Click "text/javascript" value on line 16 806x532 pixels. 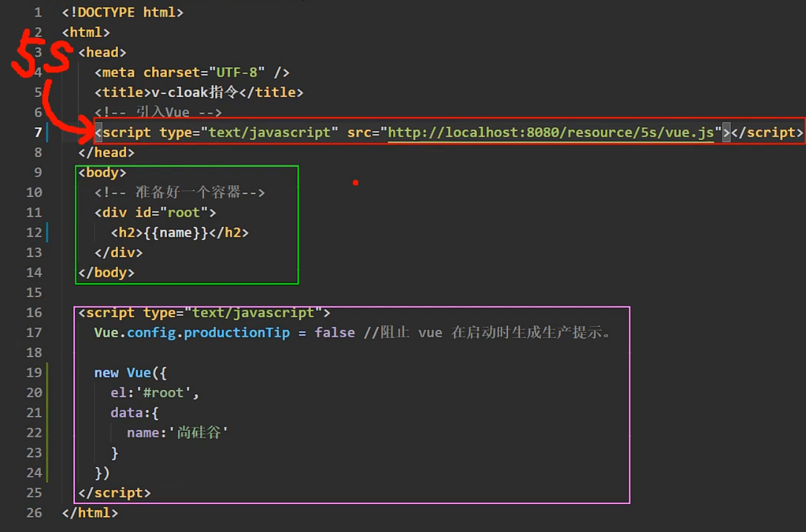pyautogui.click(x=253, y=313)
